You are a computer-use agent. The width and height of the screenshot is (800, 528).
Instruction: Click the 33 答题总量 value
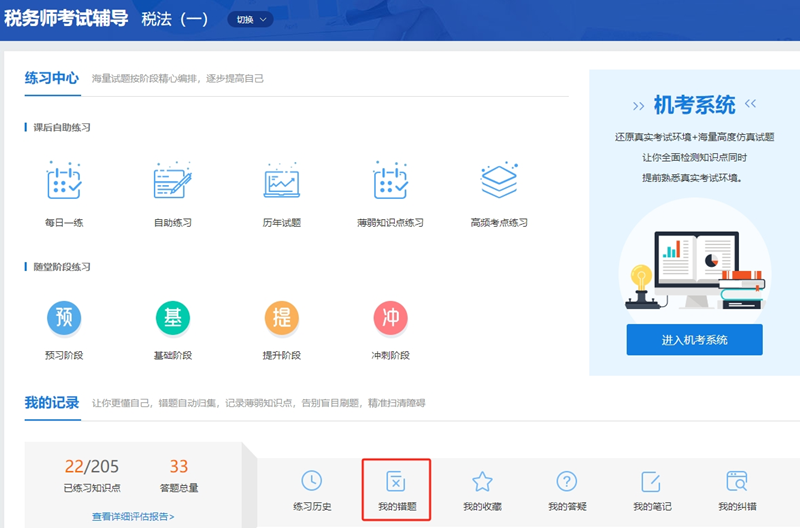pyautogui.click(x=179, y=466)
